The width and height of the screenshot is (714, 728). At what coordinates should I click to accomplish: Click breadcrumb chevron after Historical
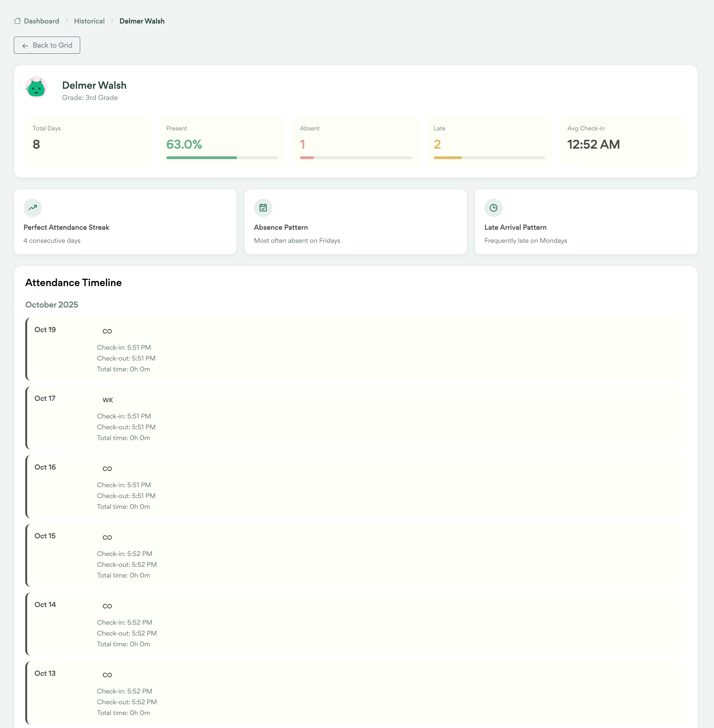click(x=112, y=21)
